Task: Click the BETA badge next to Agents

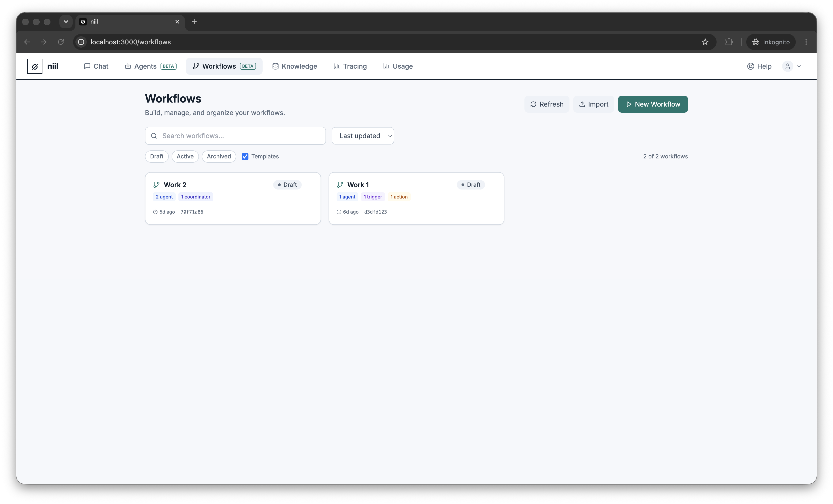Action: pos(168,66)
